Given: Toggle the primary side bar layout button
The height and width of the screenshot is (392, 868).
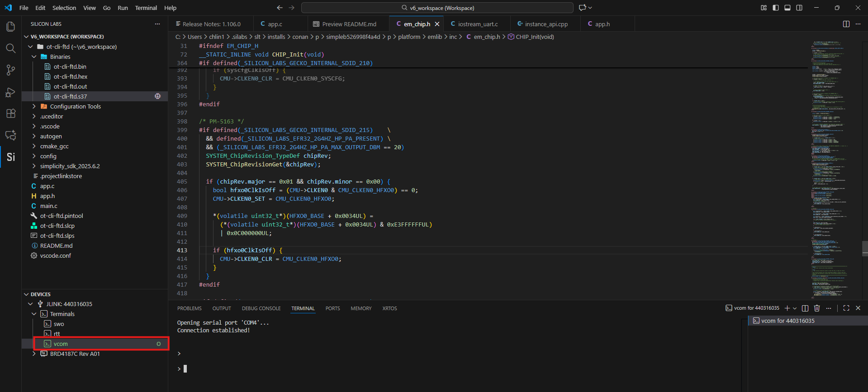Looking at the screenshot, I should click(776, 8).
